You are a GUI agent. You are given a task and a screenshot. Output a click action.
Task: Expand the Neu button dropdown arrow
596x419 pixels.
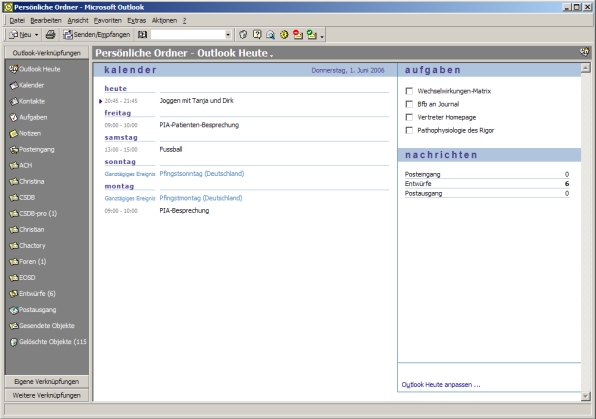[36, 35]
